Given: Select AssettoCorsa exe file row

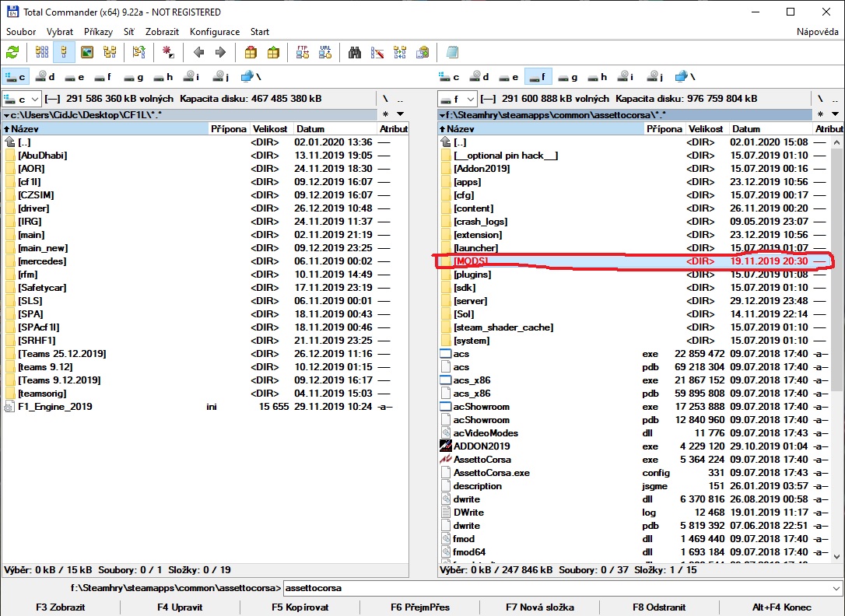Looking at the screenshot, I should pos(634,460).
